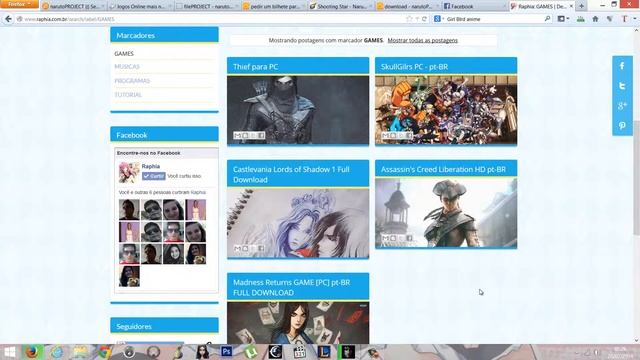Open the URL bar history dropdown arrow
The width and height of the screenshot is (640, 360).
(417, 19)
